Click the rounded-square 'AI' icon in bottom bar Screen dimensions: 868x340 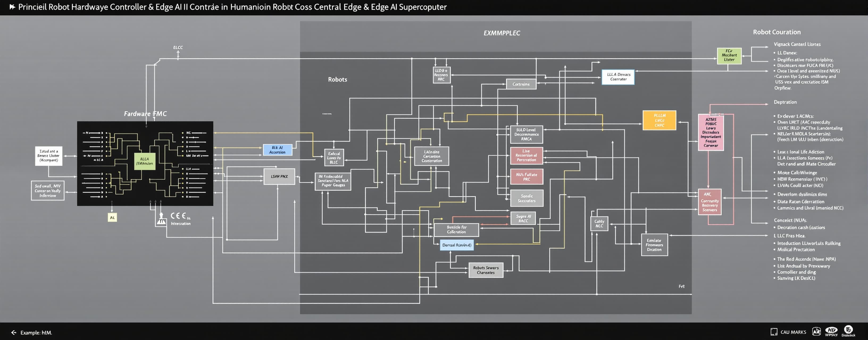pos(816,331)
